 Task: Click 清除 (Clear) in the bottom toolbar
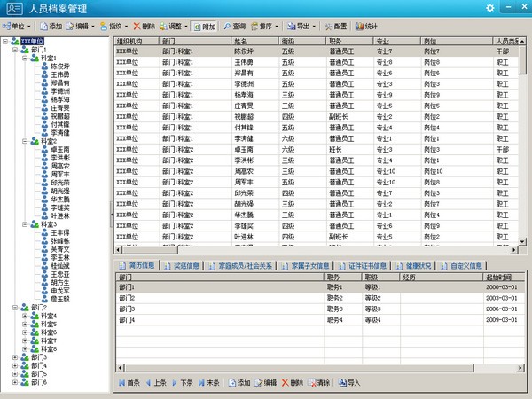[318, 383]
